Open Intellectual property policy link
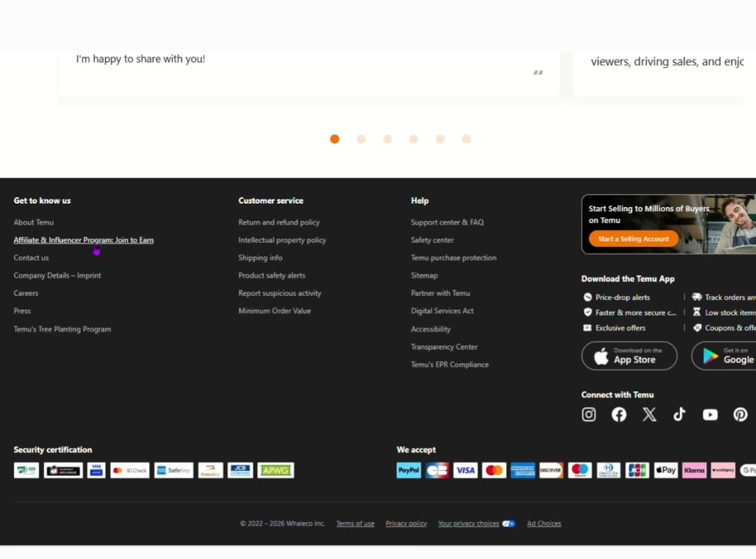This screenshot has height=559, width=756. pyautogui.click(x=282, y=240)
